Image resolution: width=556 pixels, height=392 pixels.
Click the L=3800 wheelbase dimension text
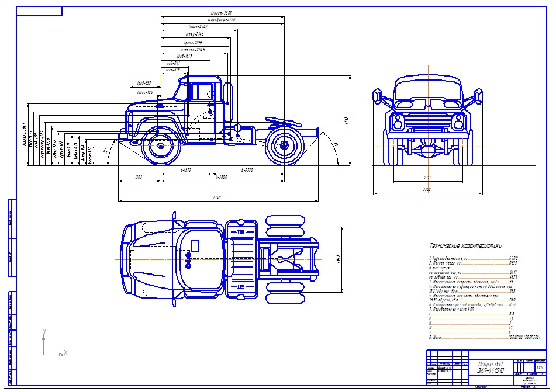(x=221, y=177)
